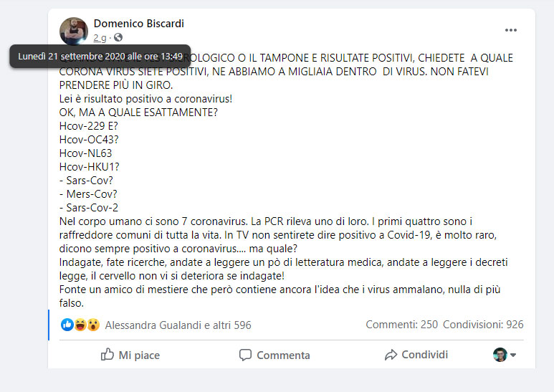Open list: Alessandra Gualandi e altri 596
This screenshot has width=554, height=392.
178,325
